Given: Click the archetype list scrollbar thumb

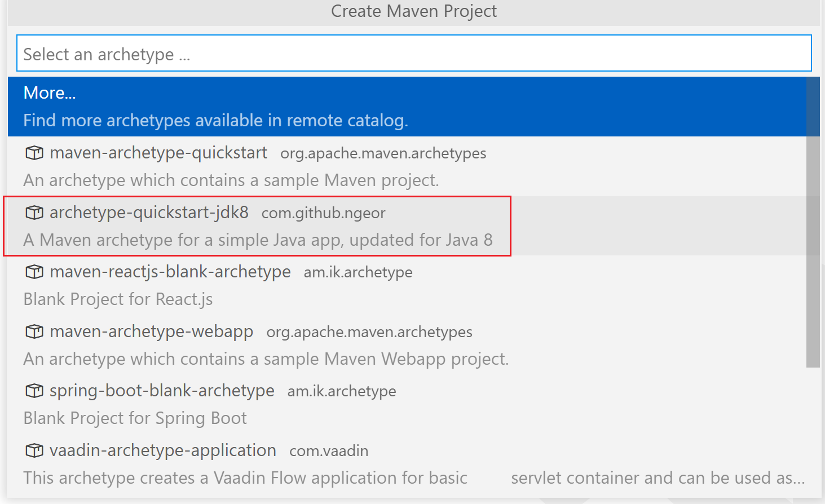Looking at the screenshot, I should point(813,222).
